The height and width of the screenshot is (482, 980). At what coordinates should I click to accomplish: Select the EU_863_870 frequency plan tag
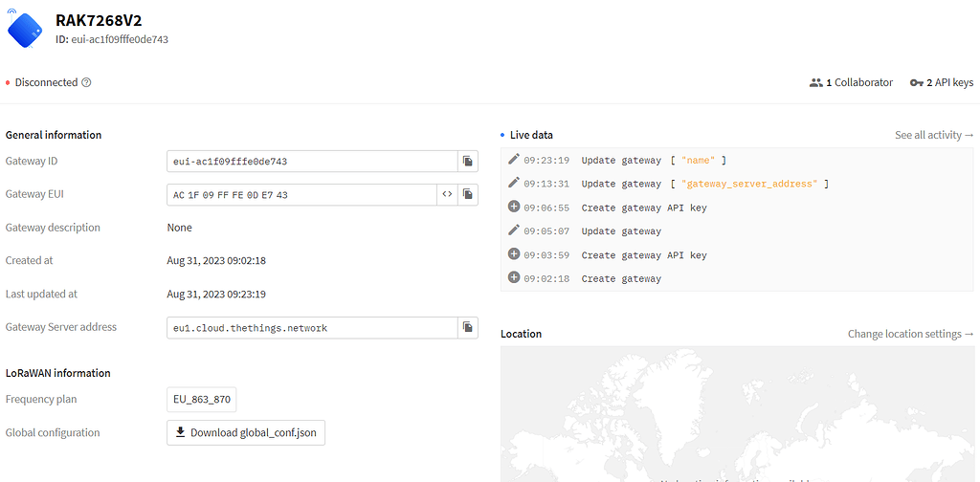[x=202, y=400]
